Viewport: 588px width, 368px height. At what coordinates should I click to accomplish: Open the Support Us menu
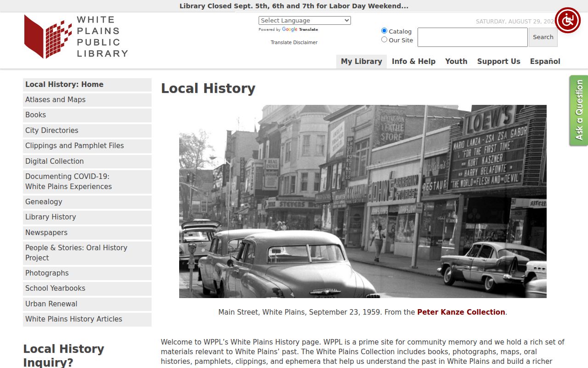(x=499, y=61)
